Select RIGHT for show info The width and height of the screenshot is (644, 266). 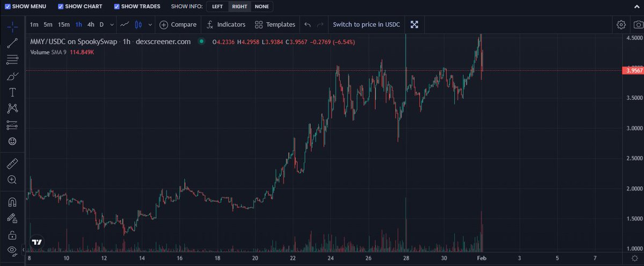click(x=239, y=6)
